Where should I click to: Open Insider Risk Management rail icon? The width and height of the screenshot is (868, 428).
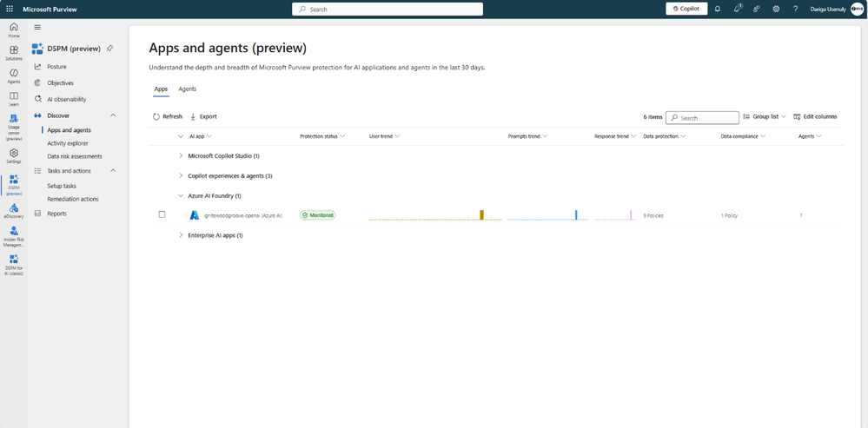click(14, 237)
